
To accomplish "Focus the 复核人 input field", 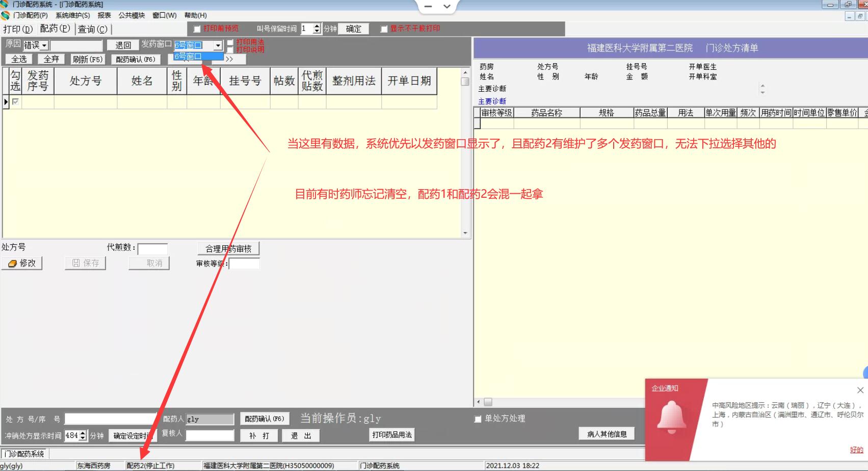I will (x=209, y=435).
